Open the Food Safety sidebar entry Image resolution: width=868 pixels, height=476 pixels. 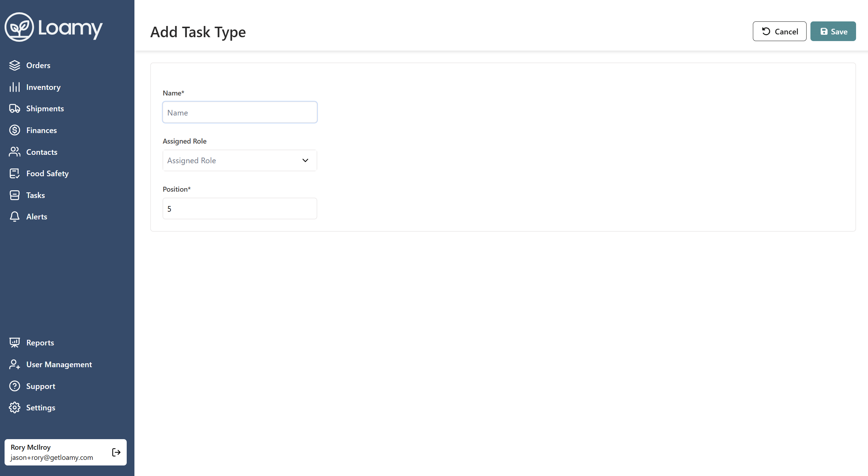pyautogui.click(x=47, y=173)
